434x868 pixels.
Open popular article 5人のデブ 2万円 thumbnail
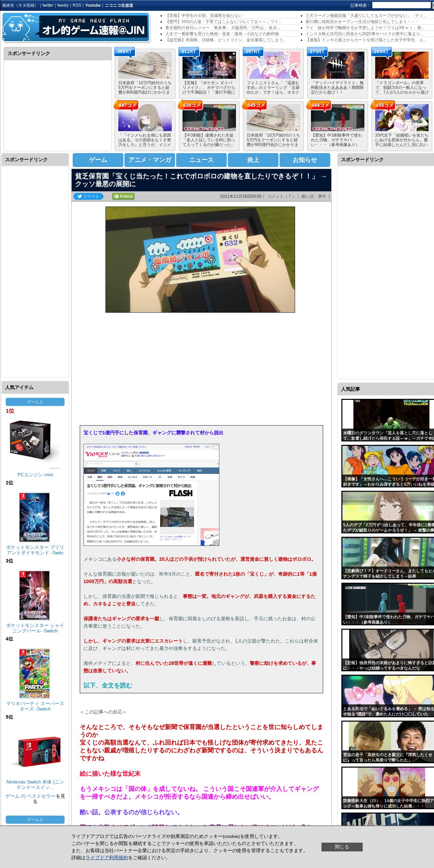[x=388, y=512]
